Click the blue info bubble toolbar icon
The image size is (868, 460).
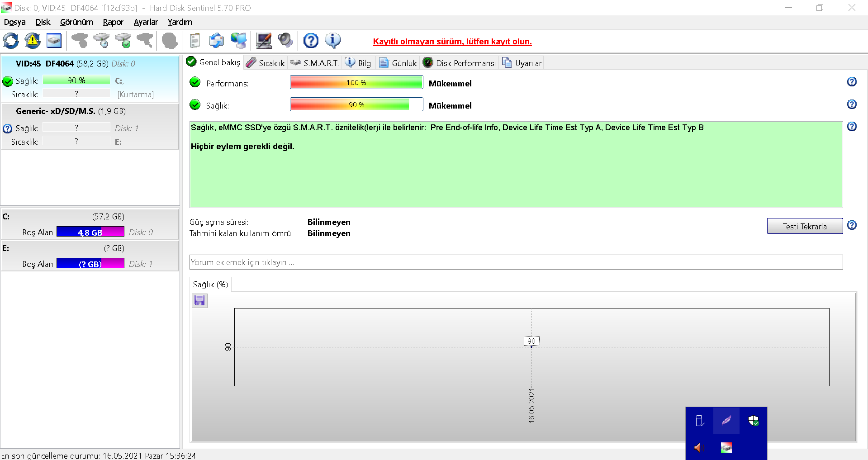click(333, 41)
